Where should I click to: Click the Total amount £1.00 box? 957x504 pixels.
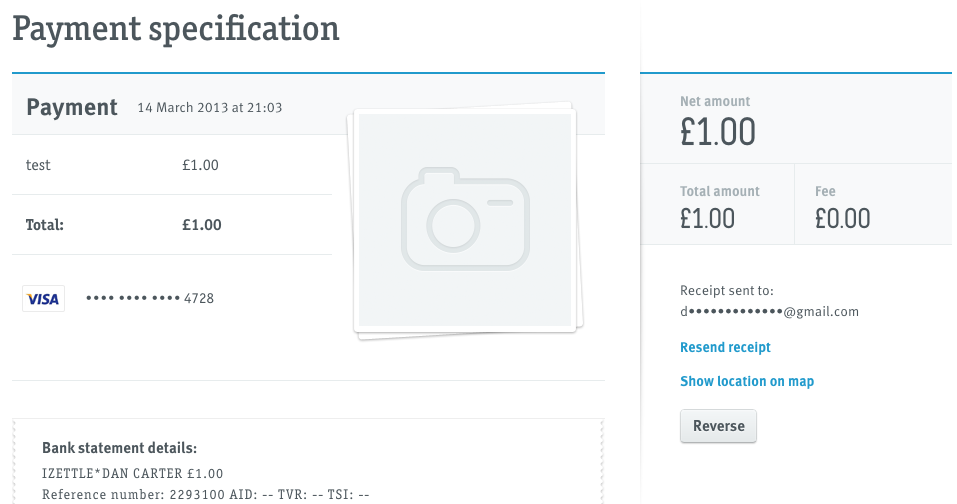[717, 204]
